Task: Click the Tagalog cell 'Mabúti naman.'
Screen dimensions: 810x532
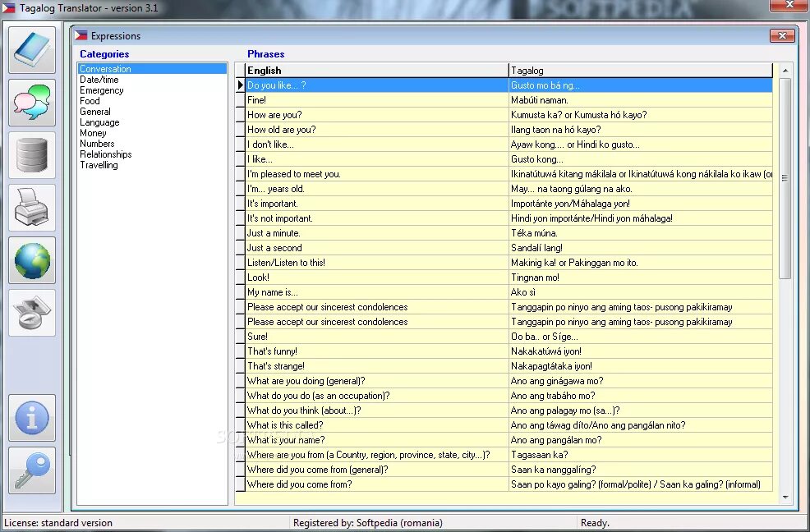Action: tap(641, 100)
